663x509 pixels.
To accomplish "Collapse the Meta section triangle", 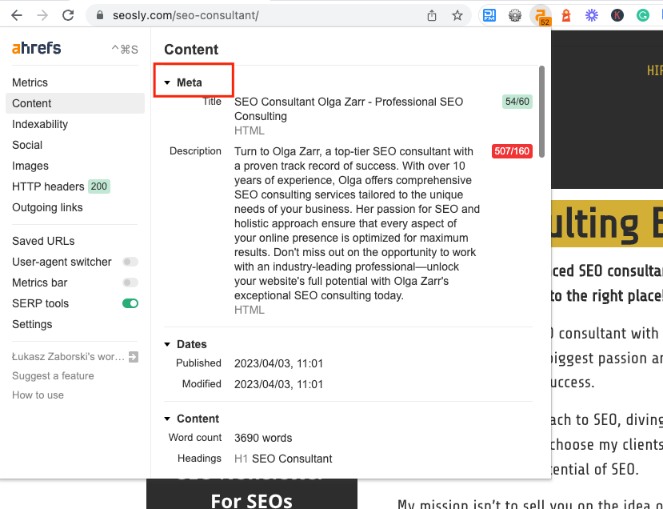I will (x=167, y=82).
